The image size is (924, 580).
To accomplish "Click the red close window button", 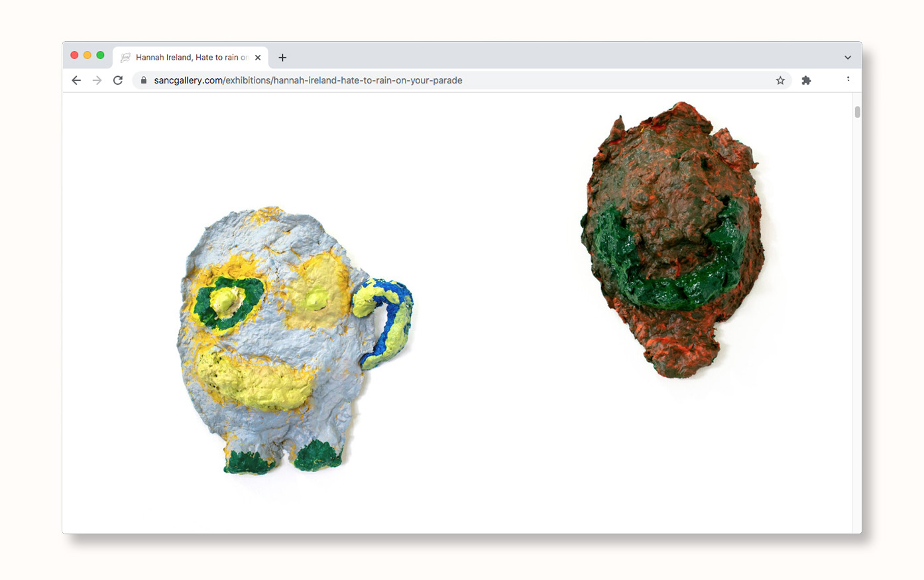I will (x=74, y=55).
